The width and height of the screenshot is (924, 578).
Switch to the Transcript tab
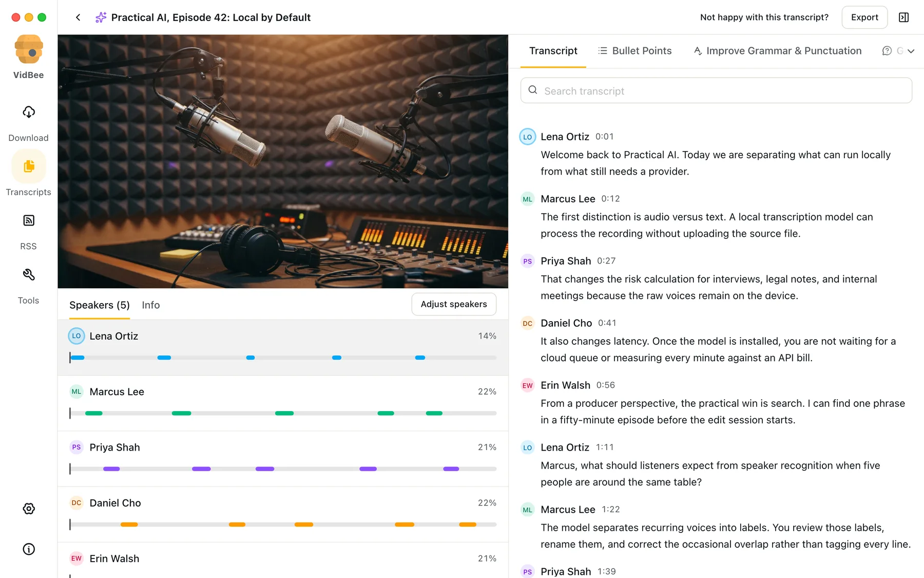click(x=553, y=51)
